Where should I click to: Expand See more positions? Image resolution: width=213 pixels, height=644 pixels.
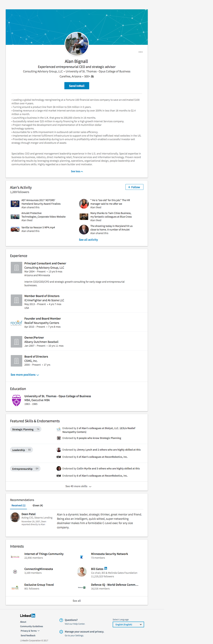25,374
